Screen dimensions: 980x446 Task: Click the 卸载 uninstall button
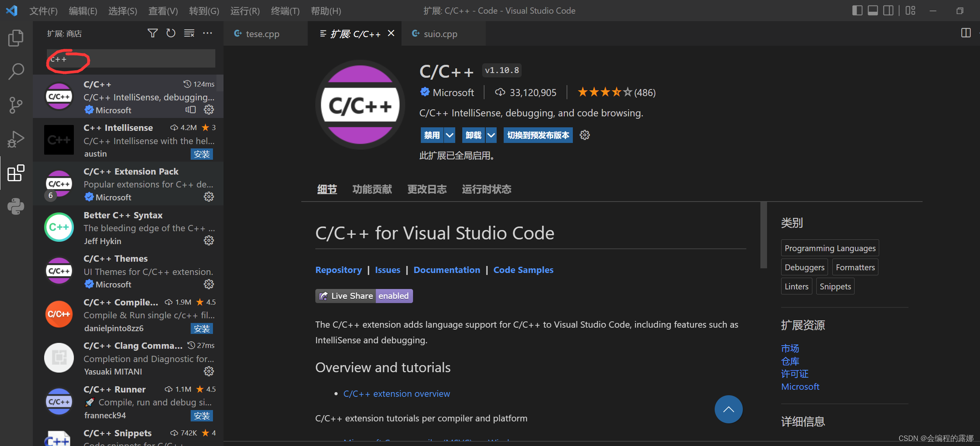click(474, 135)
